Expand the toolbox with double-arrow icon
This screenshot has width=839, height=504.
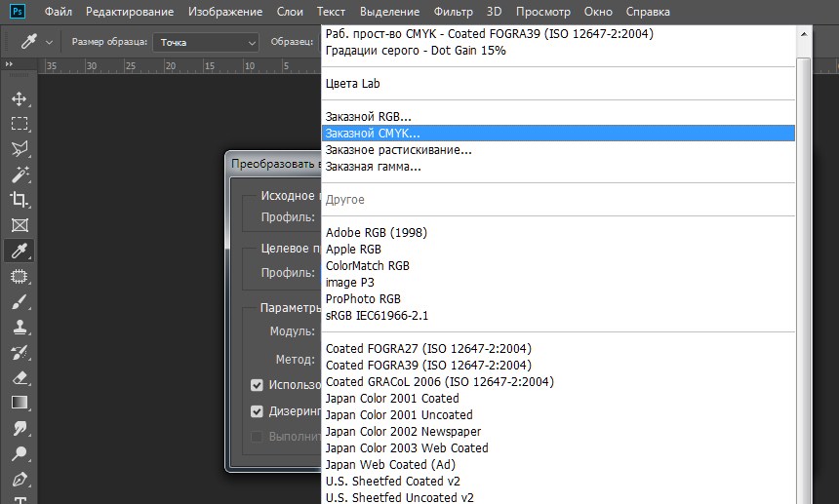(x=9, y=64)
